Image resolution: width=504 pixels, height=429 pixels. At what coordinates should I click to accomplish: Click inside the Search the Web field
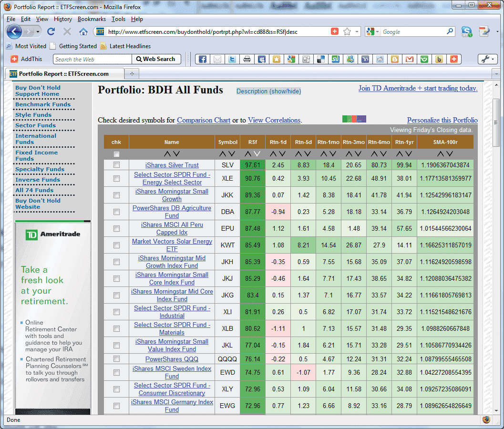[92, 59]
